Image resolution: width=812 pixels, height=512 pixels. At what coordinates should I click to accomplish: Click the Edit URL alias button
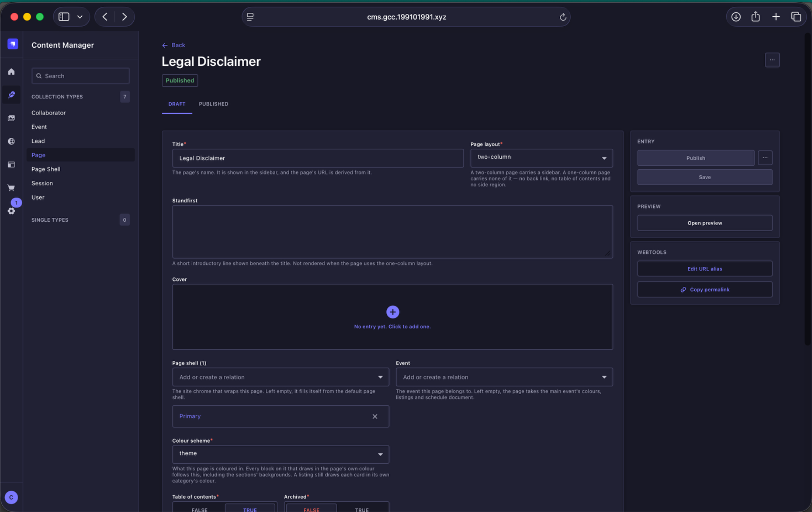click(x=705, y=269)
